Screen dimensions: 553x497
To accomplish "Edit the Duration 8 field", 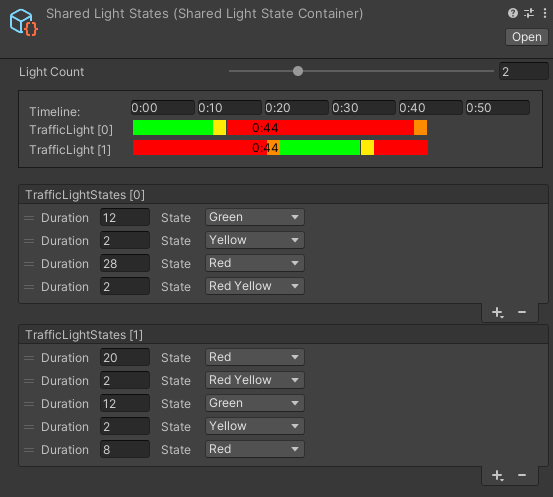I will pyautogui.click(x=125, y=449).
